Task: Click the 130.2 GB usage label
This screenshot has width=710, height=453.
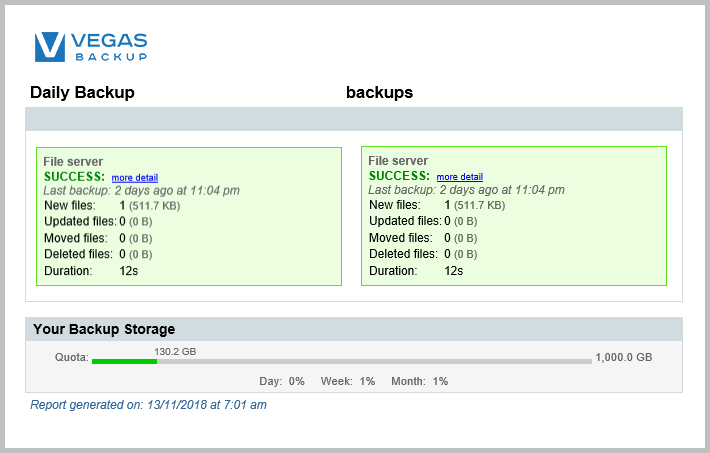Action: pyautogui.click(x=175, y=351)
